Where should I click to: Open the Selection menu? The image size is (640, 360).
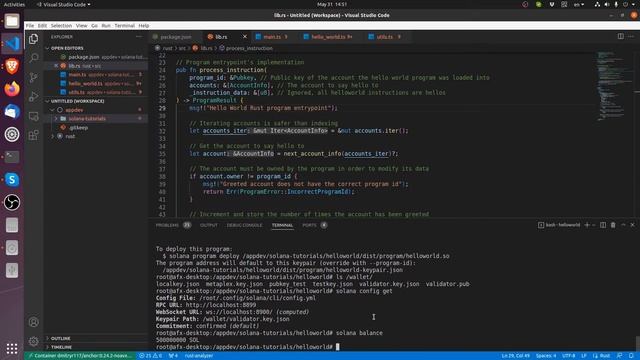point(61,25)
